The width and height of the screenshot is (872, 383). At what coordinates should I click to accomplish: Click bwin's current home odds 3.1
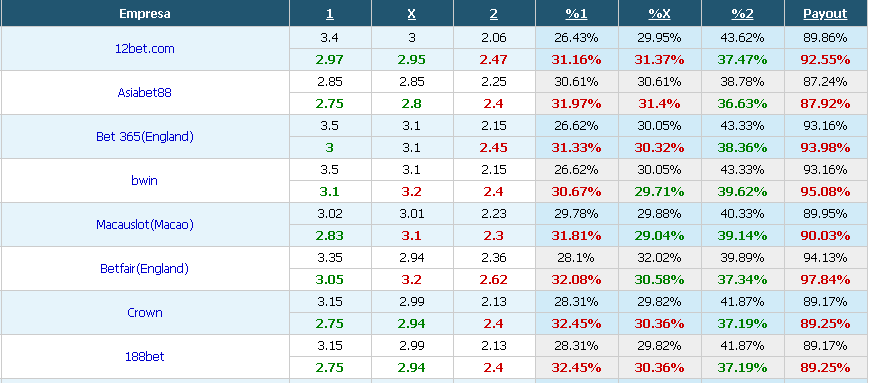330,192
